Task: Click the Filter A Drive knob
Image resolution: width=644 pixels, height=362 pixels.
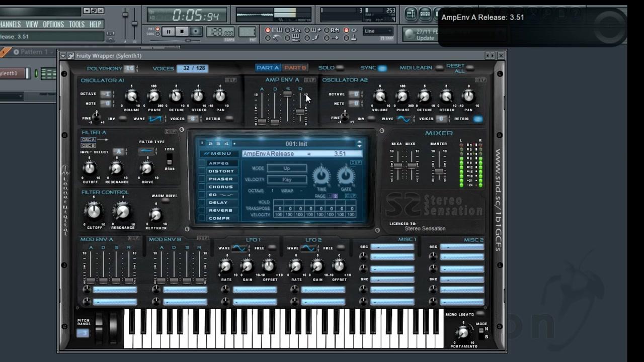Action: (x=146, y=168)
